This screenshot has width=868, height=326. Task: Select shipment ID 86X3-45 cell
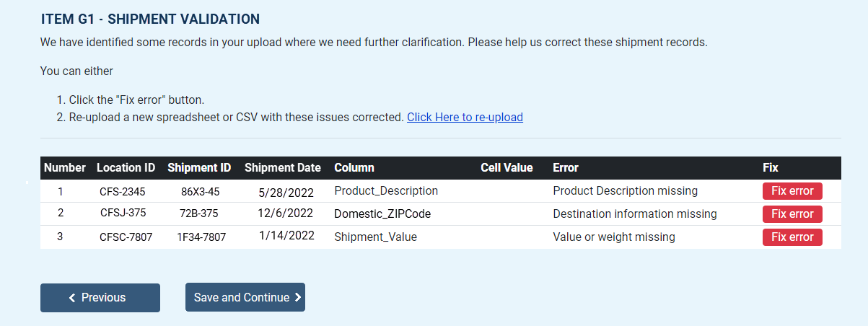tap(200, 192)
